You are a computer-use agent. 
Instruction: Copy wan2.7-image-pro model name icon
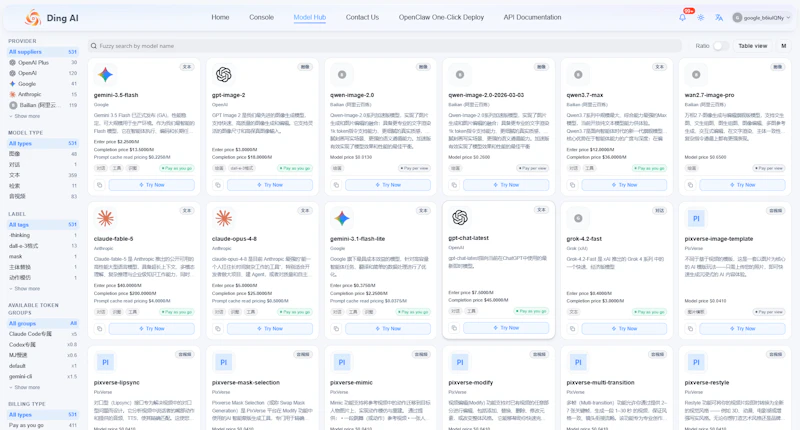click(x=690, y=185)
